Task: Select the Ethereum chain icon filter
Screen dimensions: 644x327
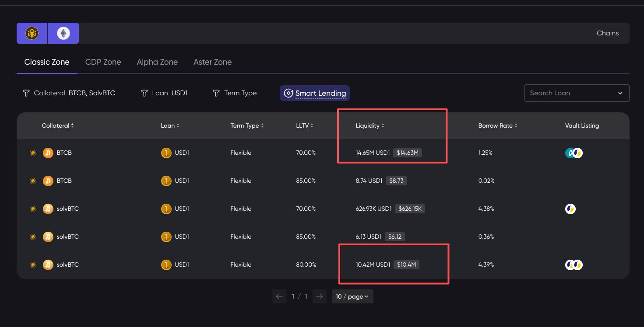Action: pyautogui.click(x=63, y=33)
